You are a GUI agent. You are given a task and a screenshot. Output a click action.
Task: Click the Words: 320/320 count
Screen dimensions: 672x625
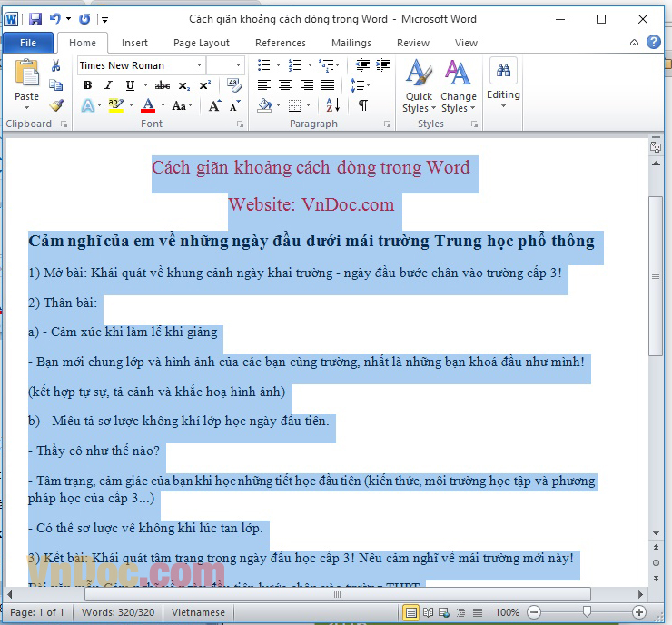click(118, 612)
